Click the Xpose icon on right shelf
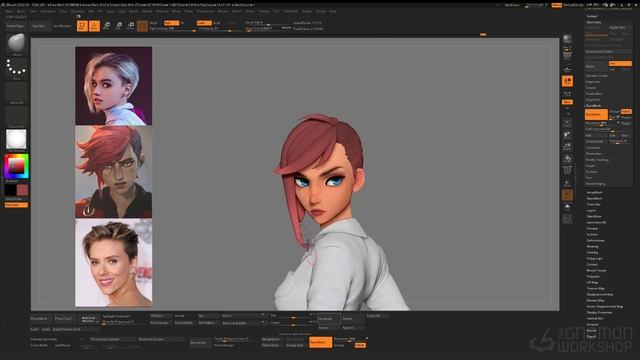 [567, 219]
